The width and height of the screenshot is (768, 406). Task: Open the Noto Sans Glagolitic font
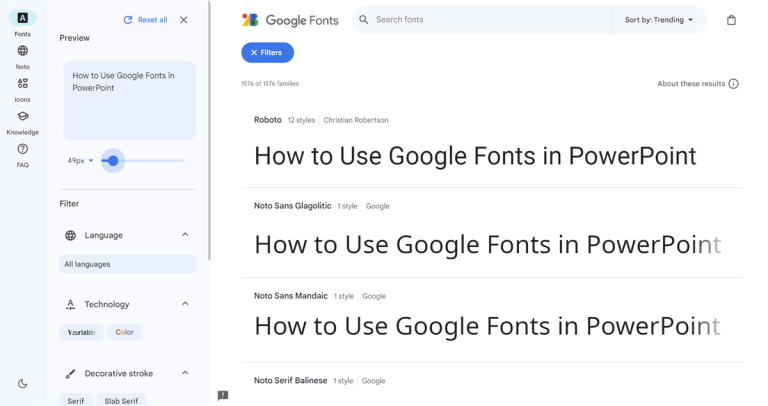(292, 206)
